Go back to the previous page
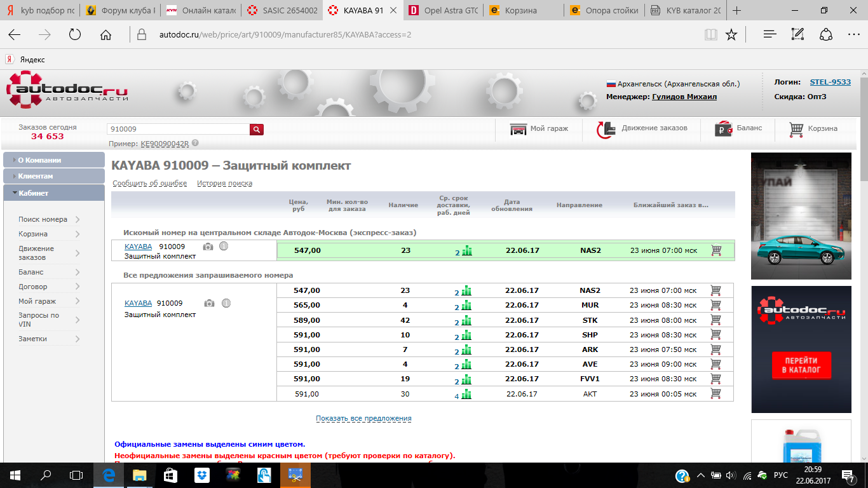This screenshot has height=488, width=868. pyautogui.click(x=14, y=34)
